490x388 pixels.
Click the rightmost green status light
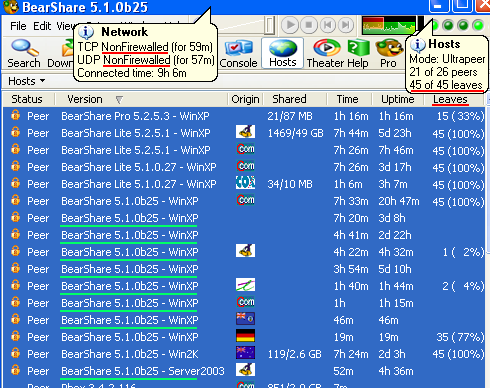478,25
